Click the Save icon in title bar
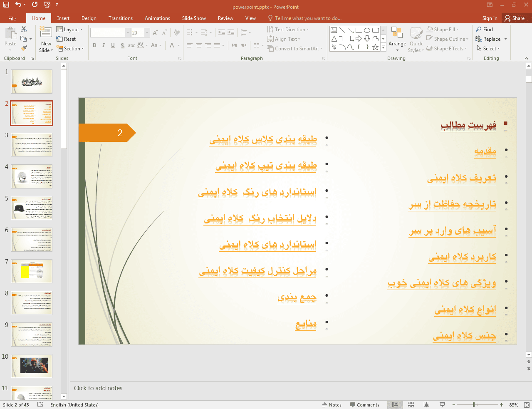Screen dimensions: 532x409 [x=6, y=5]
